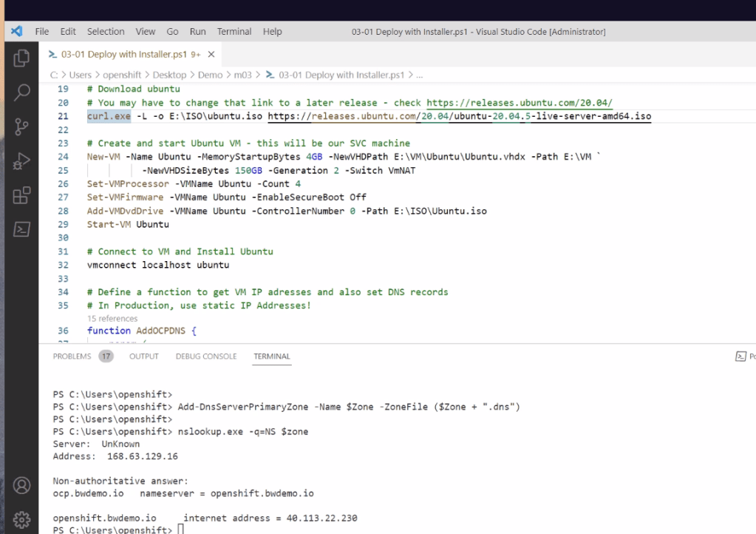Click the VS Code logo in title bar

coord(17,31)
